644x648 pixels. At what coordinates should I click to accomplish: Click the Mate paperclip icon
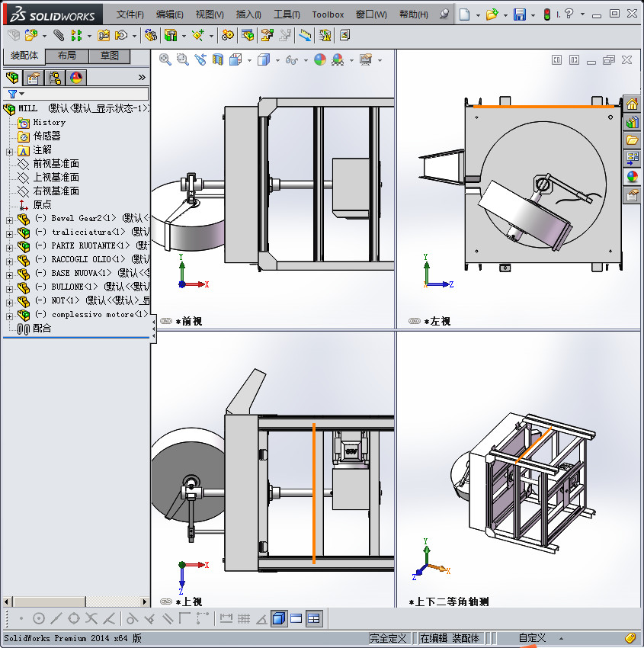pyautogui.click(x=59, y=36)
